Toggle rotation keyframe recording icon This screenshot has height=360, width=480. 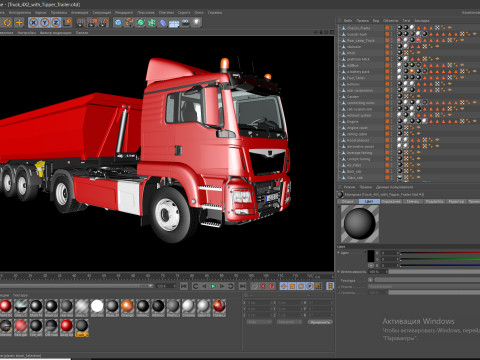301,286
